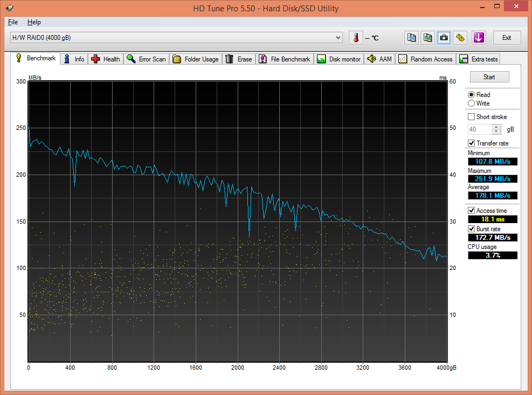Image resolution: width=532 pixels, height=395 pixels.
Task: Click the Average 178.1 MB/s value
Action: tap(493, 196)
